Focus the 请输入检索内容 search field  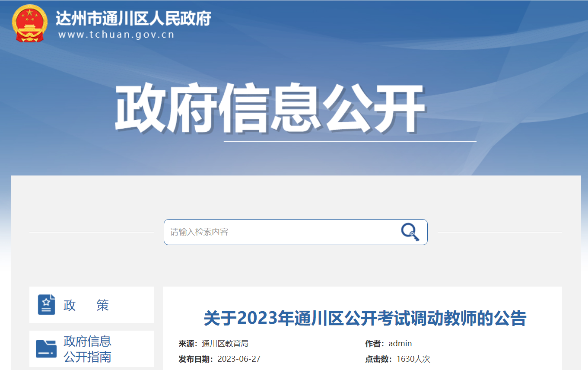coord(296,232)
